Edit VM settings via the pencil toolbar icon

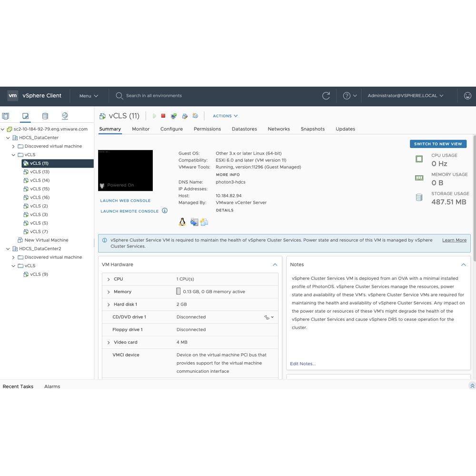[184, 116]
